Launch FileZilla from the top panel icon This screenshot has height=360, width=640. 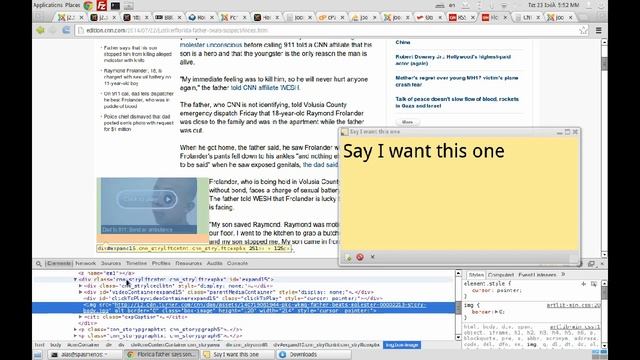102,5
